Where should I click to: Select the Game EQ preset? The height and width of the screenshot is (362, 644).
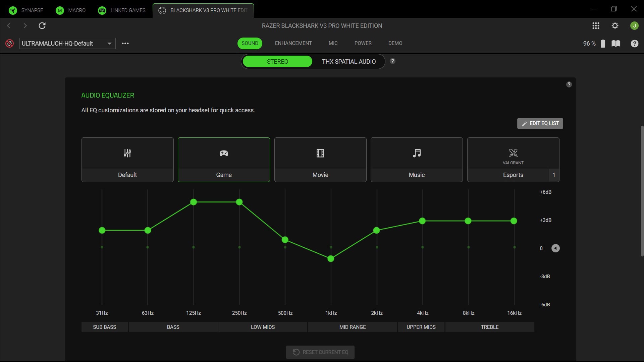[224, 160]
